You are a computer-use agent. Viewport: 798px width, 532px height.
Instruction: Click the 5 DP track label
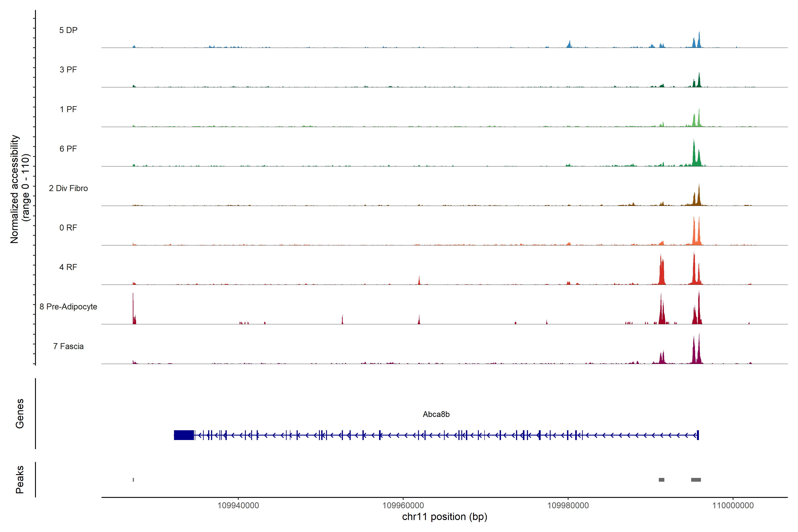click(x=68, y=30)
